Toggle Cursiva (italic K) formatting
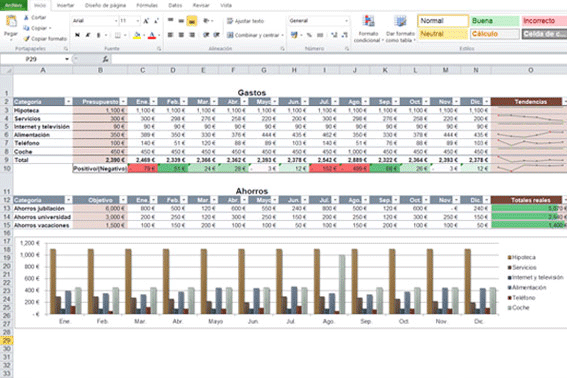 pos(88,35)
